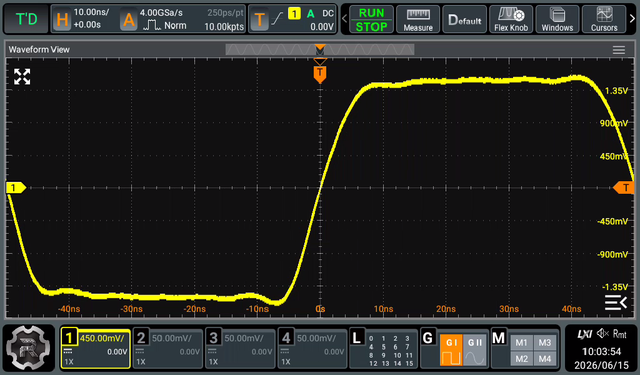Click the 10.00kpts memory depth
This screenshot has width=640, height=375.
[x=224, y=27]
